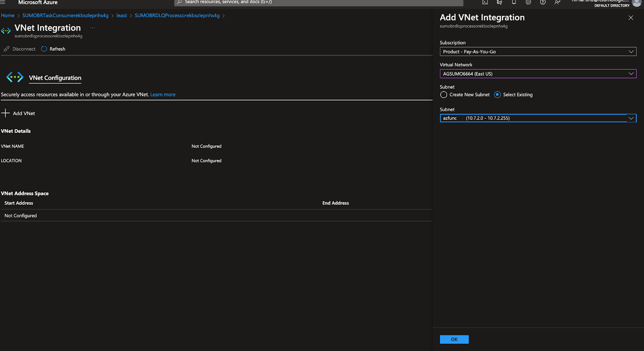The height and width of the screenshot is (351, 644).
Task: Choose the Select Existing radio option
Action: (497, 95)
